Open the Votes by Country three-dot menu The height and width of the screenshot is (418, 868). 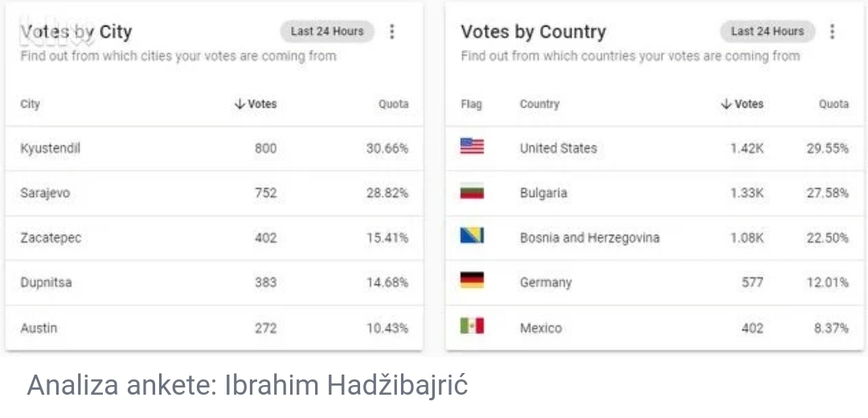coord(832,31)
